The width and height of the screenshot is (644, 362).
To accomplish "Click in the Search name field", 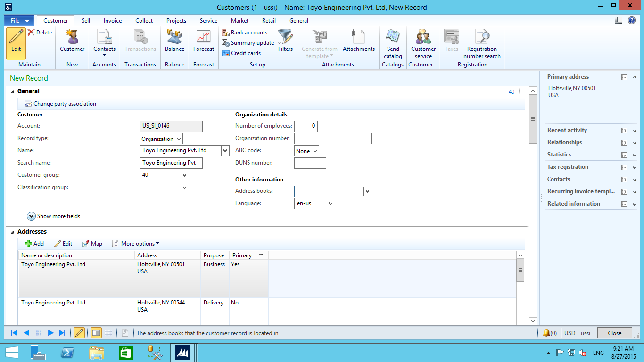I will click(x=171, y=163).
